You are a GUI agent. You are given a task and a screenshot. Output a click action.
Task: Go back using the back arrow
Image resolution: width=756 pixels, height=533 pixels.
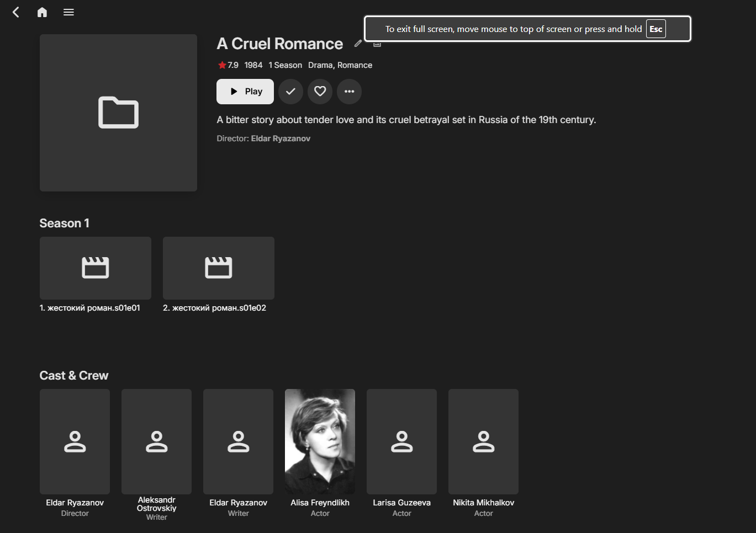point(16,12)
